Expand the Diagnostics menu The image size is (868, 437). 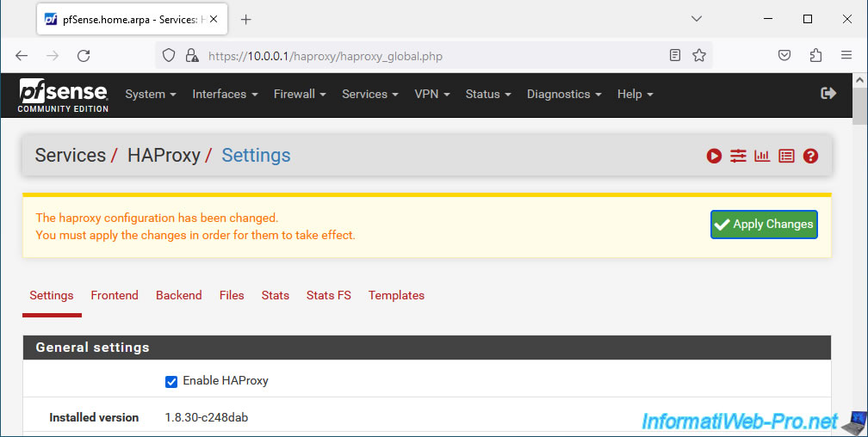pos(564,94)
